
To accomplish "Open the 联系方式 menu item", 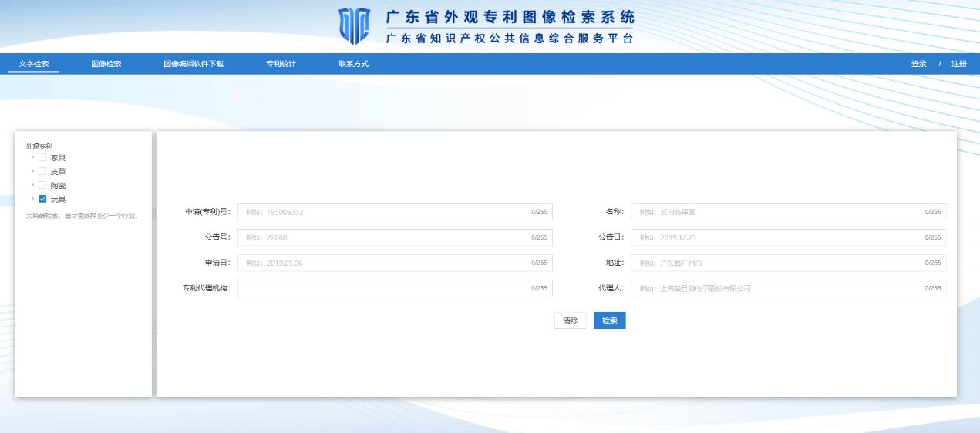I will (x=353, y=64).
